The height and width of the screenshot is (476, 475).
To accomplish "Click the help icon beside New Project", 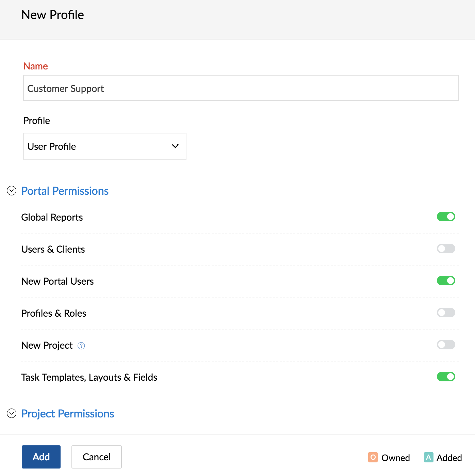I will tap(81, 346).
